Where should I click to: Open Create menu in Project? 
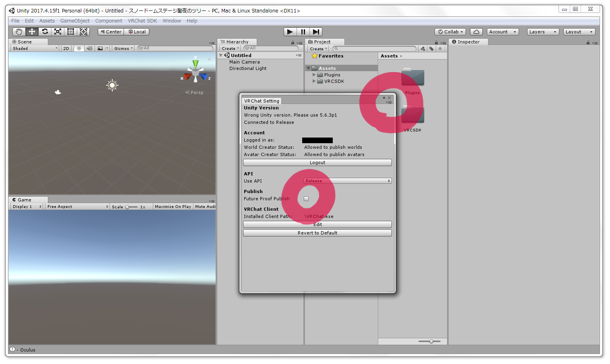pos(318,49)
